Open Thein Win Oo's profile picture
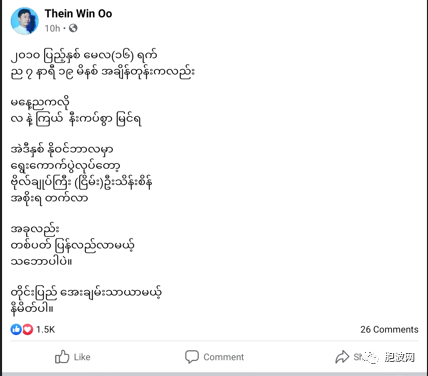 25,21
